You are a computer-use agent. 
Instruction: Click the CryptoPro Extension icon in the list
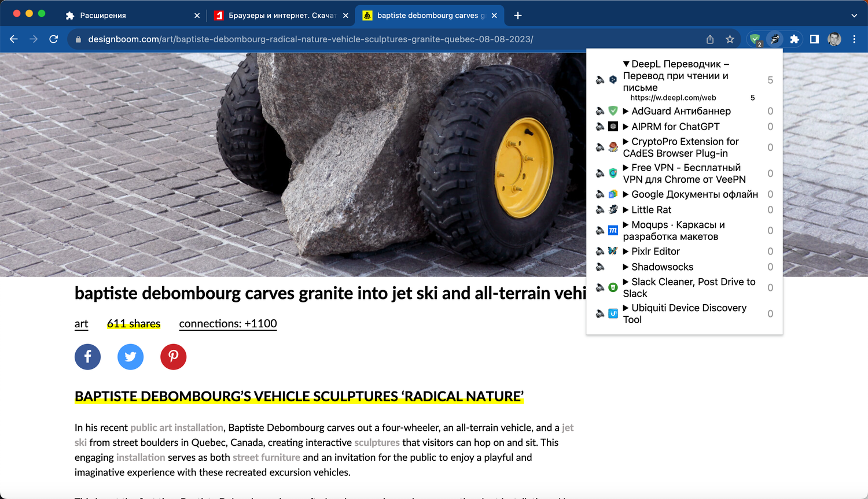point(613,147)
